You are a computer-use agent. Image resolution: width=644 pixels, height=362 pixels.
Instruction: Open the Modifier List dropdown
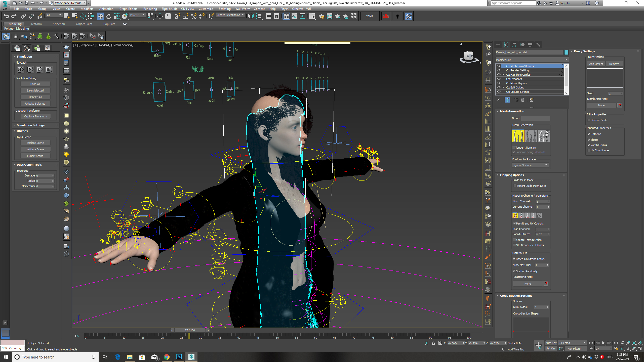coord(531,60)
